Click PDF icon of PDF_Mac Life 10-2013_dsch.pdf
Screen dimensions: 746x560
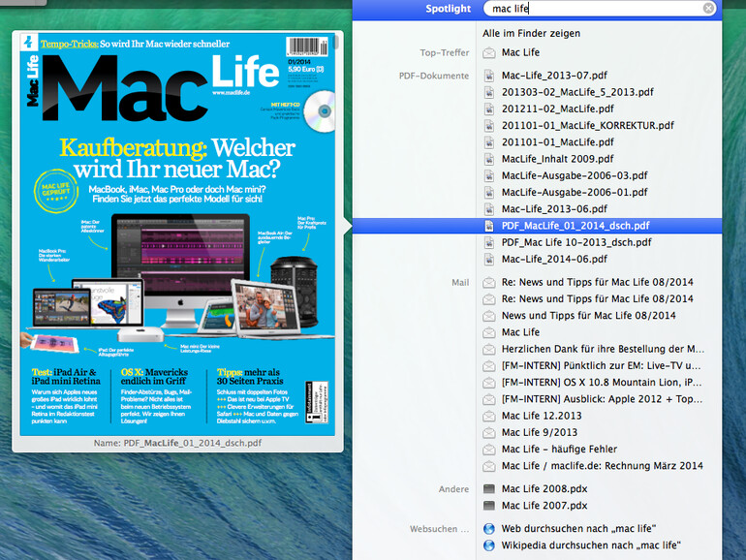[488, 242]
